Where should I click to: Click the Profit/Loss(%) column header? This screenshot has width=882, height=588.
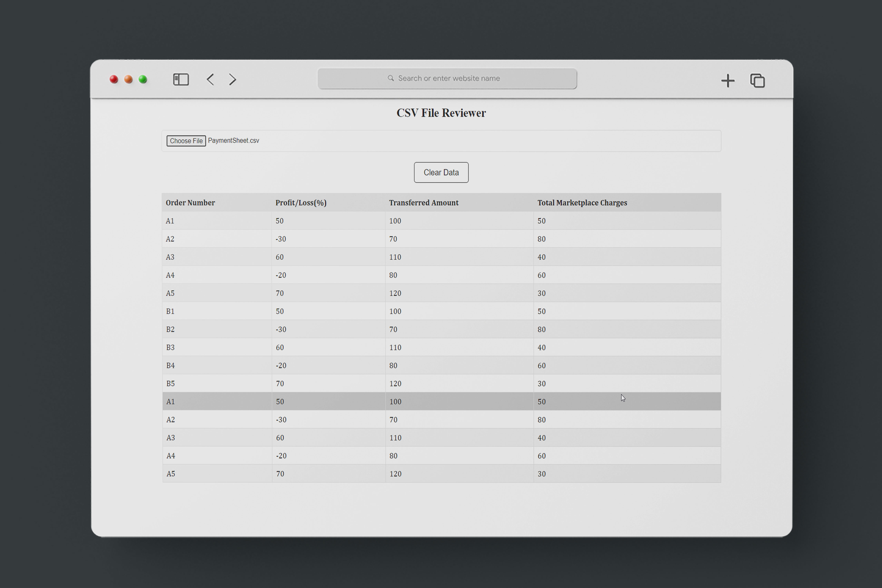[x=301, y=203]
